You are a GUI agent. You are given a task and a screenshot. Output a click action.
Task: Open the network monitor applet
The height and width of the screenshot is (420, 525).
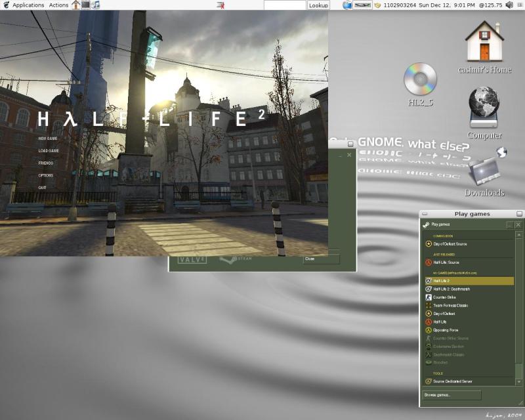pos(363,5)
